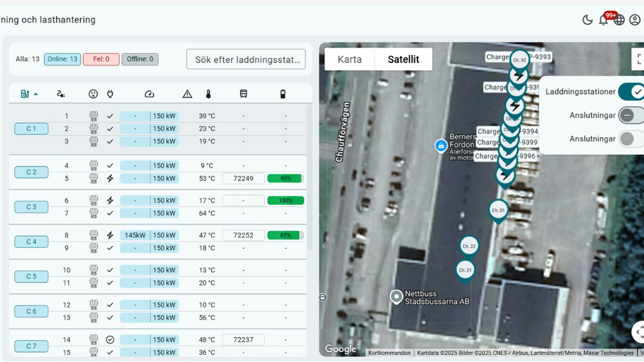
Task: Open the language globe icon
Action: click(x=619, y=20)
